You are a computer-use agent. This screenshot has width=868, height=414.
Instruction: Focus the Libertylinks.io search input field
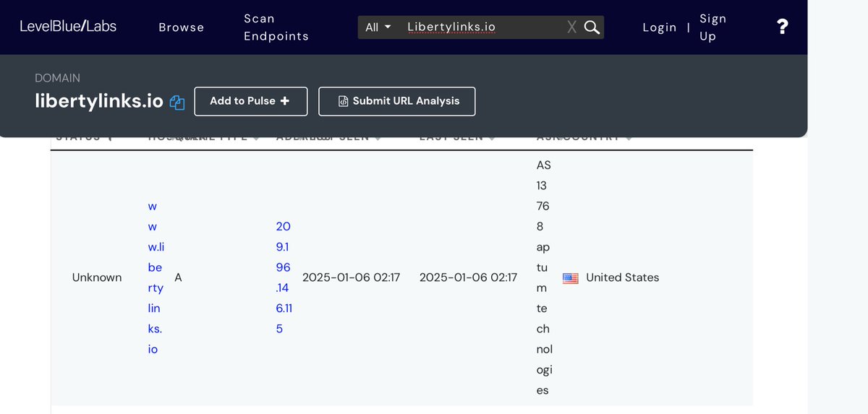point(481,27)
